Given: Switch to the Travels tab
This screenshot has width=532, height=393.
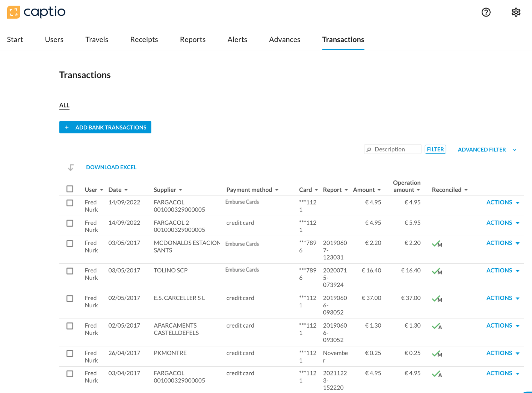Looking at the screenshot, I should pos(97,39).
